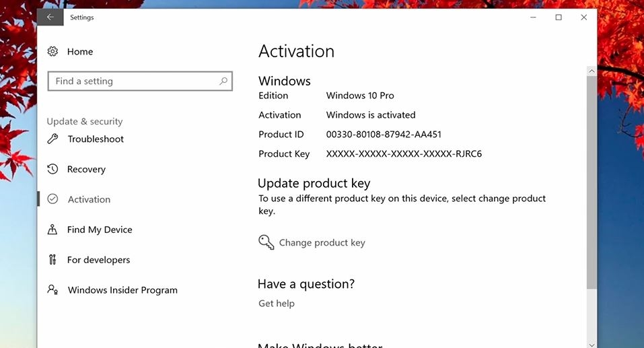Click the back arrow in Settings title bar
Screen dimensions: 644x348
pos(50,18)
